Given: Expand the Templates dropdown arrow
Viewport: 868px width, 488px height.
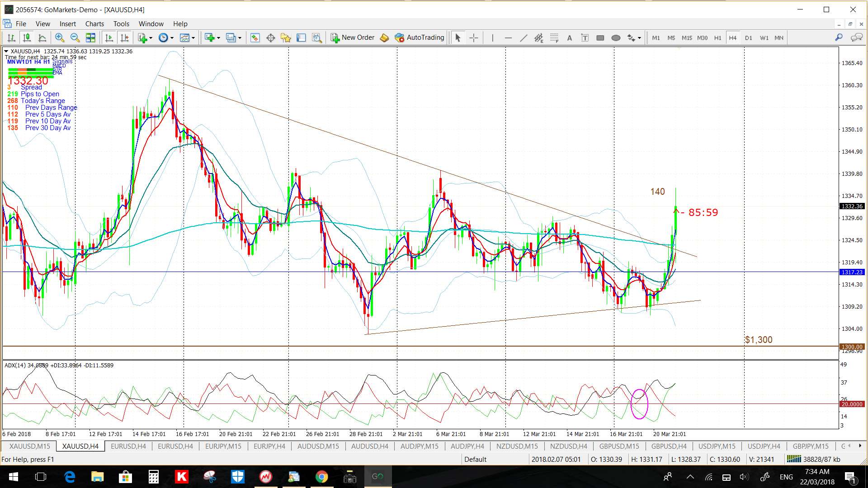Looking at the screenshot, I should pos(193,38).
